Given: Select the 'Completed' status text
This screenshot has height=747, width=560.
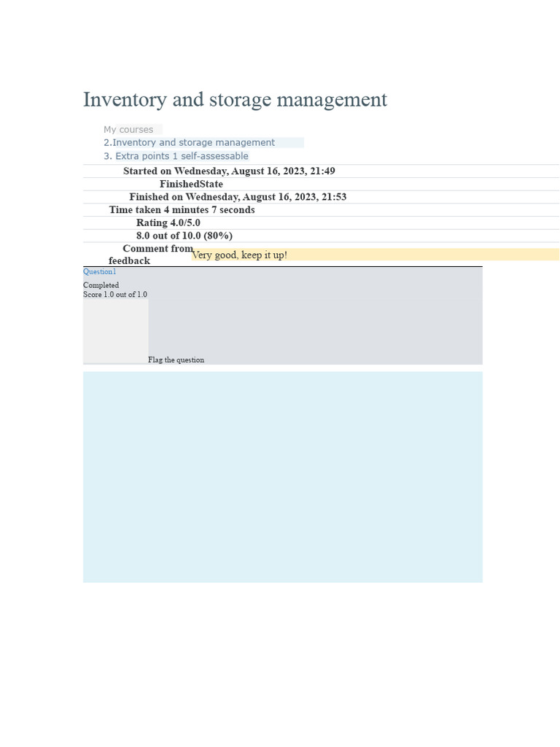Looking at the screenshot, I should [x=101, y=285].
